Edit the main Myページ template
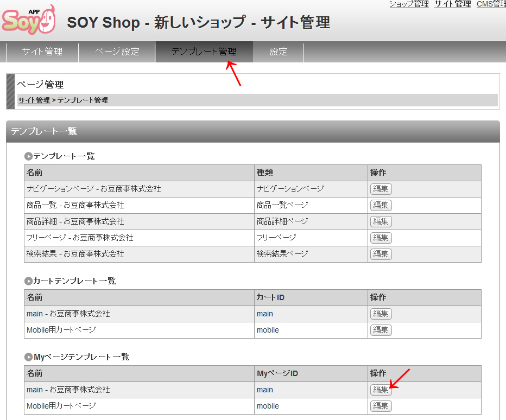This screenshot has width=506, height=420. 381,390
